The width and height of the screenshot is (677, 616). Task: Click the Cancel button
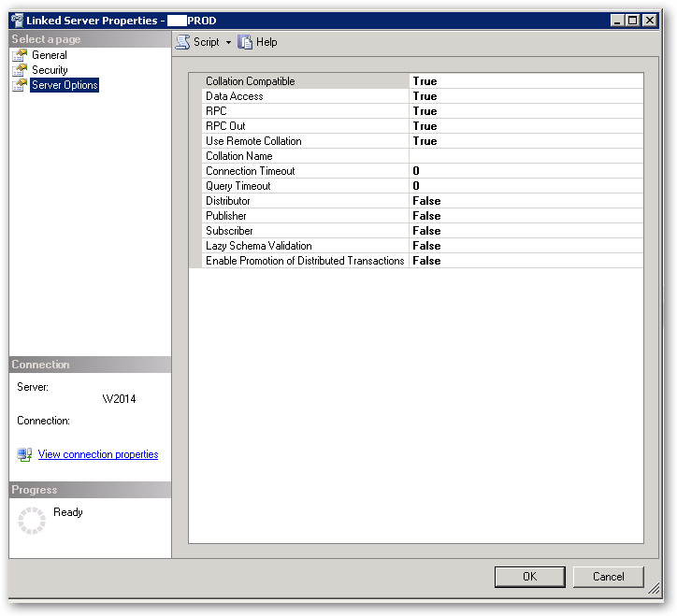pos(609,577)
